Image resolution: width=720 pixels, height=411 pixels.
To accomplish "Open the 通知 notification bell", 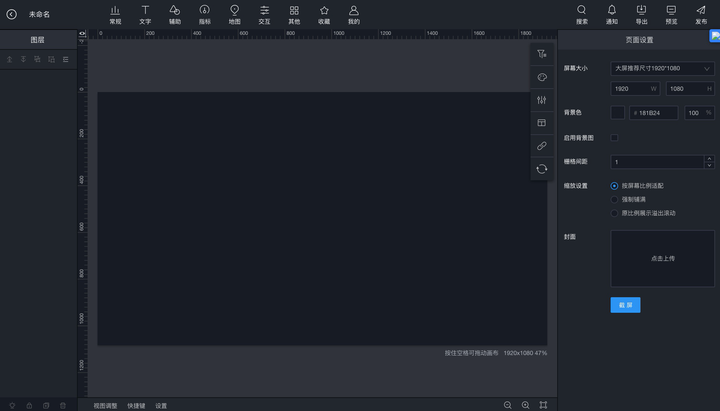I will (x=612, y=15).
